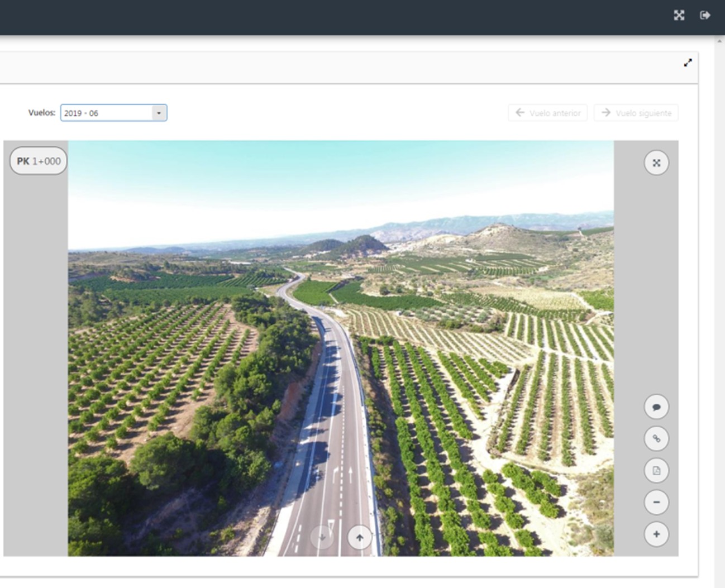Screen dimensions: 725x588
Task: Log out using the exit icon
Action: (x=705, y=15)
